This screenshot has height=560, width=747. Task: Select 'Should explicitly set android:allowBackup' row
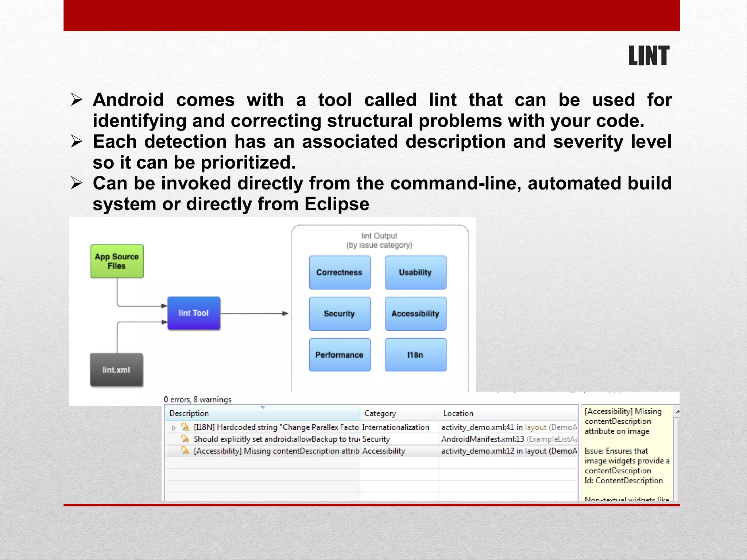coord(276,439)
